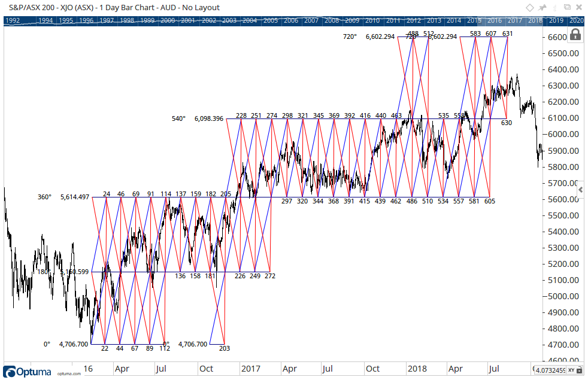The image size is (588, 380).
Task: Click the XY scale button
Action: 571,370
